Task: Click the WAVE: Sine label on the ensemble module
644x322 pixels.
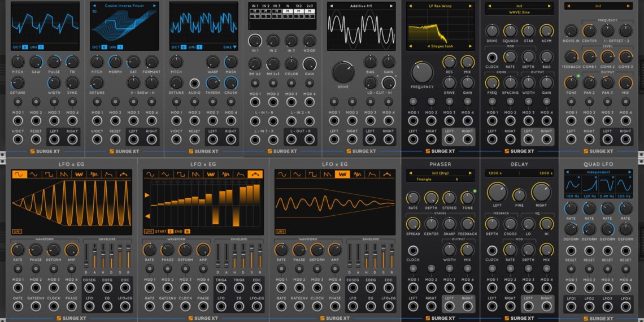Action: (519, 11)
